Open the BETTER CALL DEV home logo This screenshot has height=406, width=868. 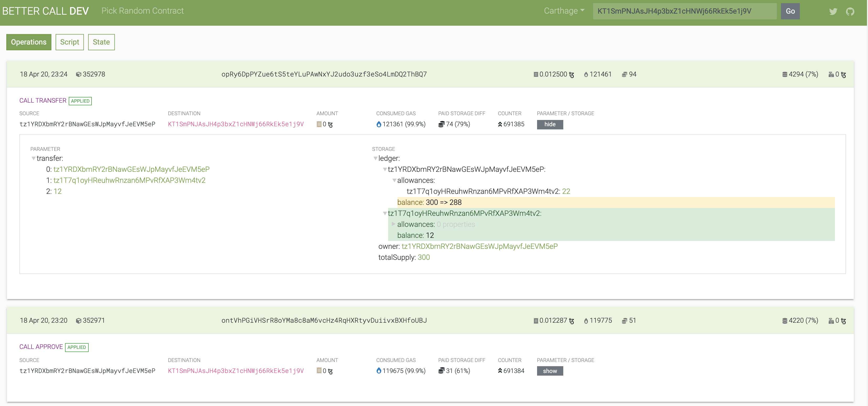click(45, 11)
